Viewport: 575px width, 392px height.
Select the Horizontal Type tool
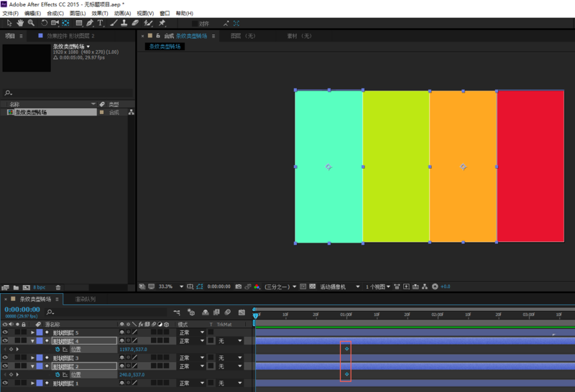[x=100, y=23]
